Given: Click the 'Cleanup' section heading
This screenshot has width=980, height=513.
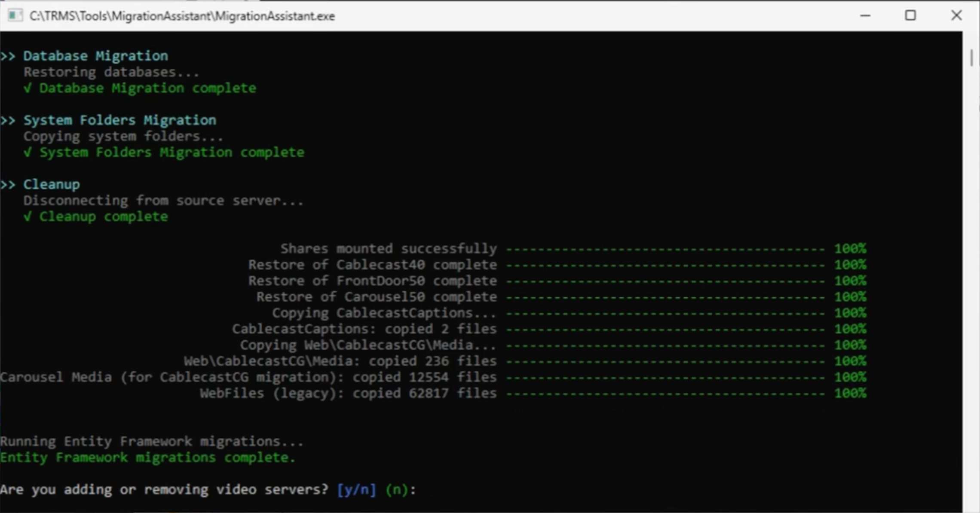Looking at the screenshot, I should tap(52, 184).
